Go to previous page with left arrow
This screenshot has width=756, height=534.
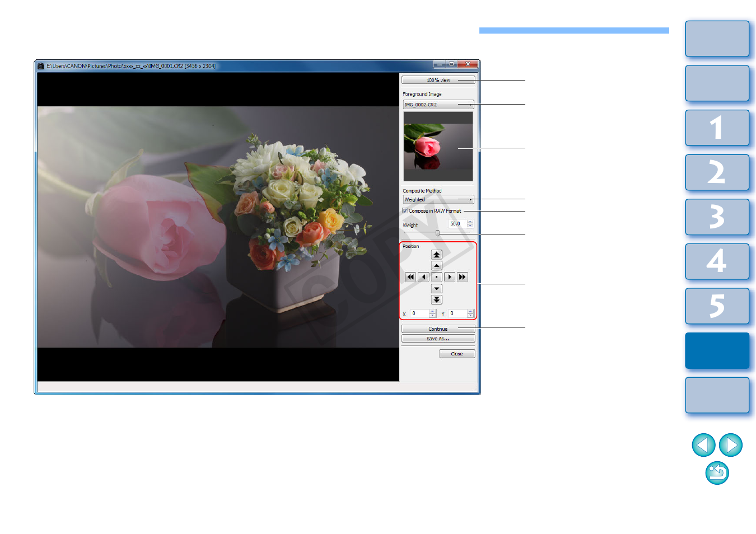703,445
